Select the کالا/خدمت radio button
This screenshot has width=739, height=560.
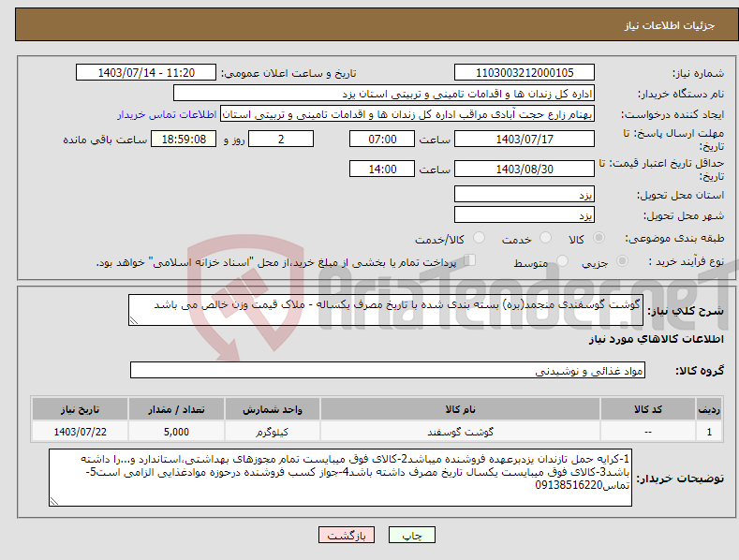[x=479, y=238]
